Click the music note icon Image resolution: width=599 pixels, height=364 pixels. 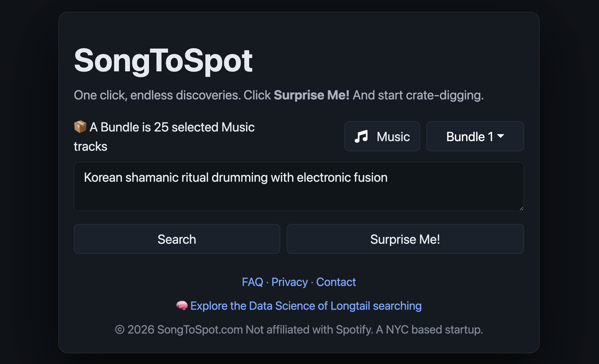click(361, 137)
